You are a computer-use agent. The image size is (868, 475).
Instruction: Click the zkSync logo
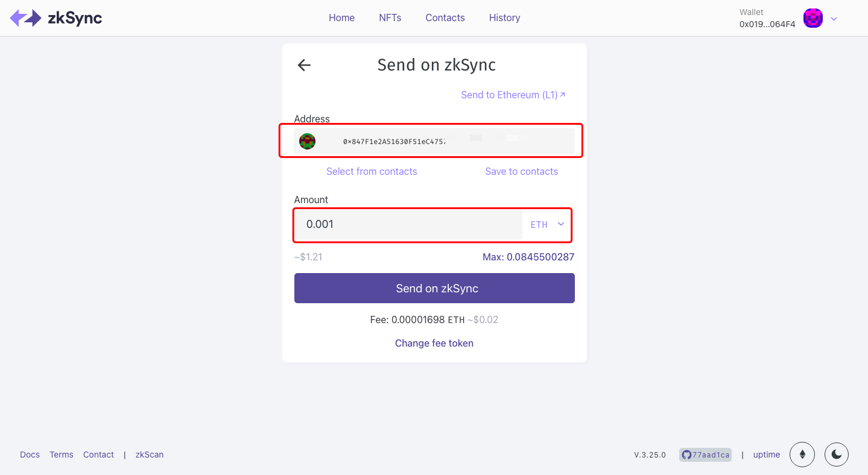56,18
